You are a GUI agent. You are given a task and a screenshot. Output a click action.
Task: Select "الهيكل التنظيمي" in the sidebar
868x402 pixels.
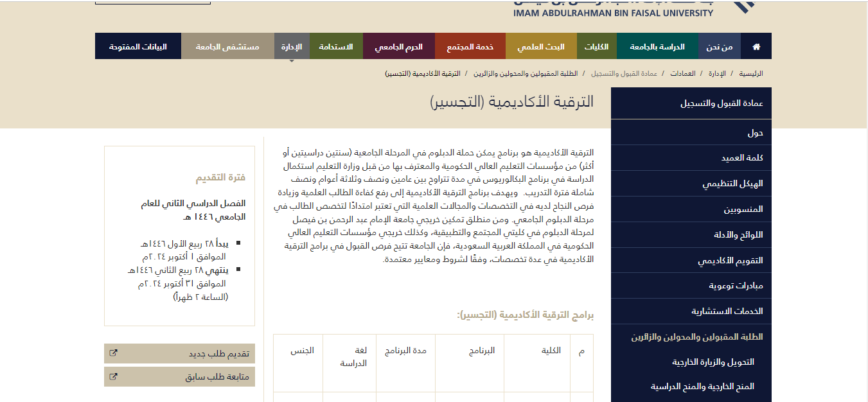click(691, 184)
